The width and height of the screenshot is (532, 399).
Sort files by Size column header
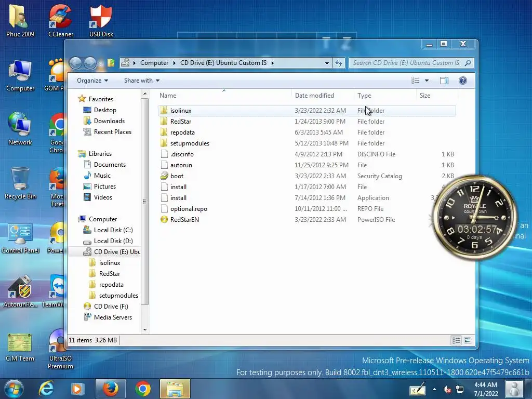(x=437, y=96)
